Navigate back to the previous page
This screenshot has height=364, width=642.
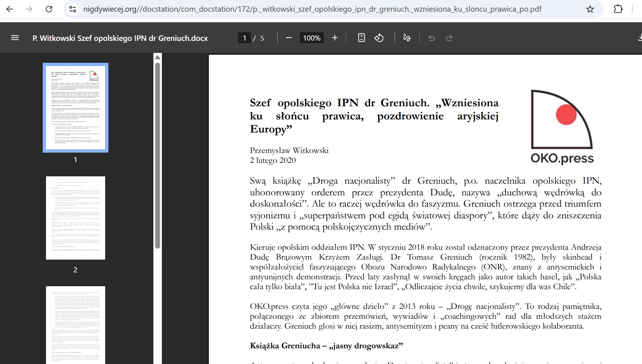pos(10,9)
